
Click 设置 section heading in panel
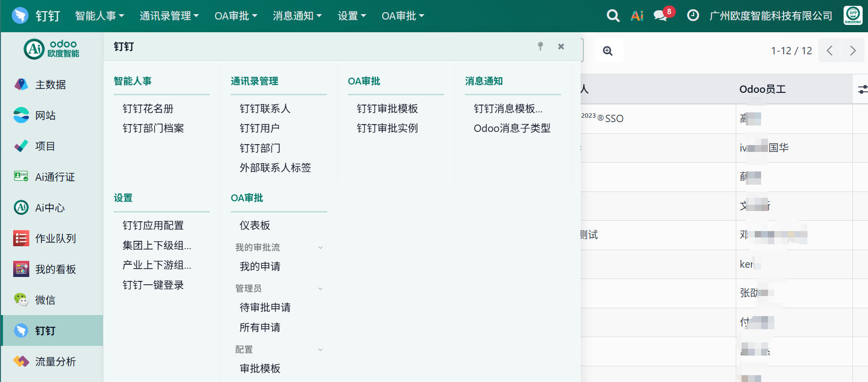click(x=123, y=198)
